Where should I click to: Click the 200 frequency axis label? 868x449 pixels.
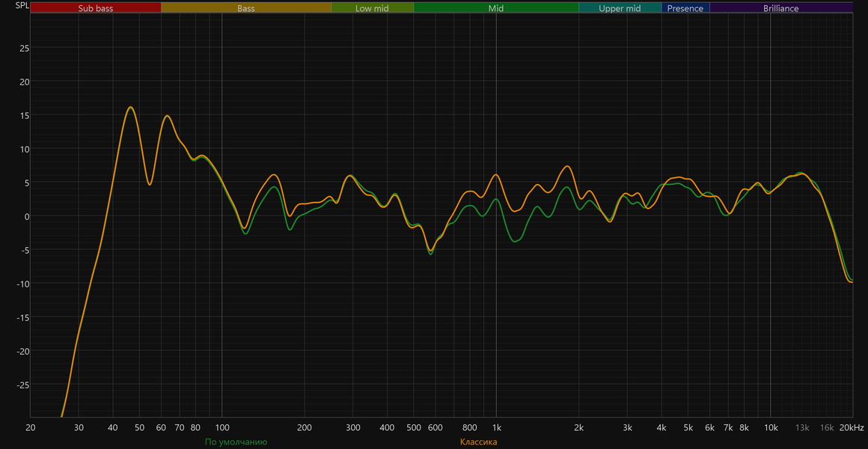[305, 427]
